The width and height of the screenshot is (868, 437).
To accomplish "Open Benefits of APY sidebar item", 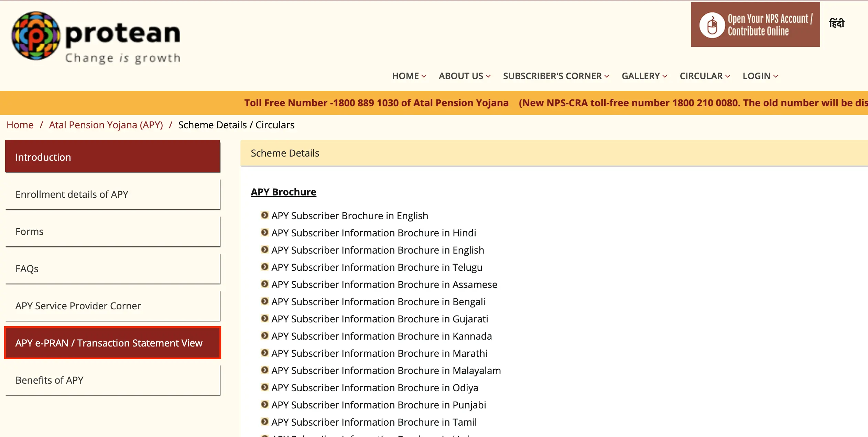I will pos(112,380).
